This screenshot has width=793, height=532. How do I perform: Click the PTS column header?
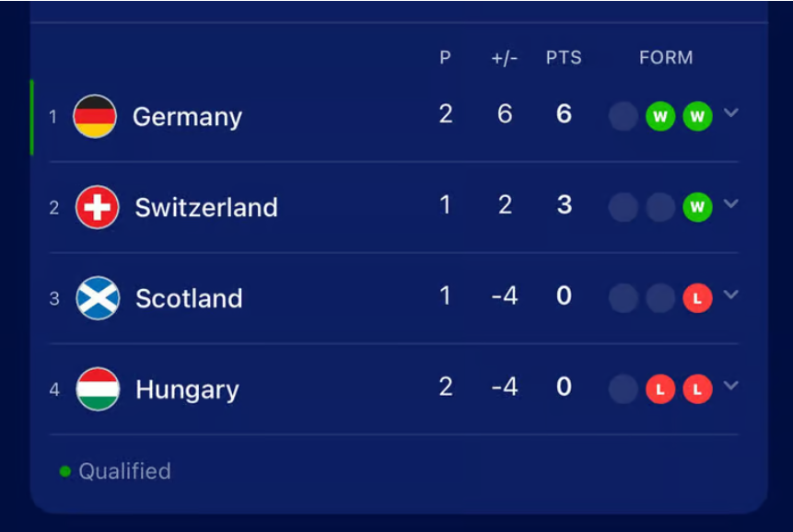[x=564, y=58]
